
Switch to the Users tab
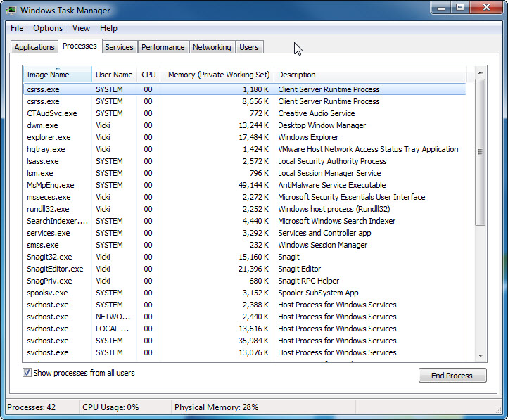point(249,47)
